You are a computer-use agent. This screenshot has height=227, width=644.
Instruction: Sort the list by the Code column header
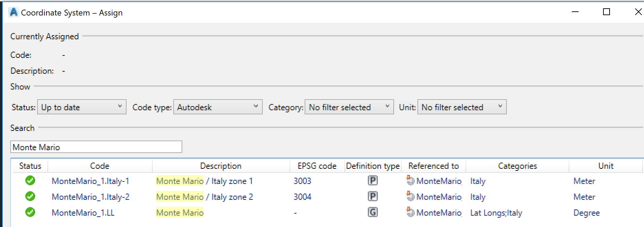100,166
